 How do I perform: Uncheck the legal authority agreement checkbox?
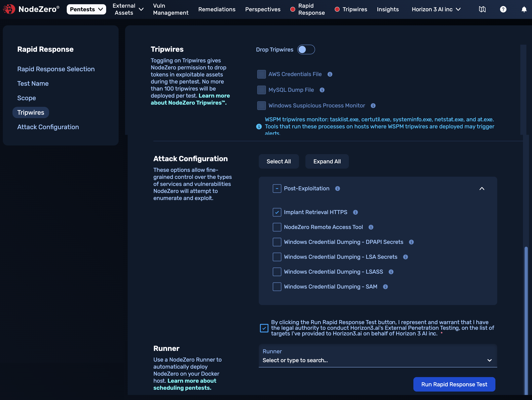point(264,328)
